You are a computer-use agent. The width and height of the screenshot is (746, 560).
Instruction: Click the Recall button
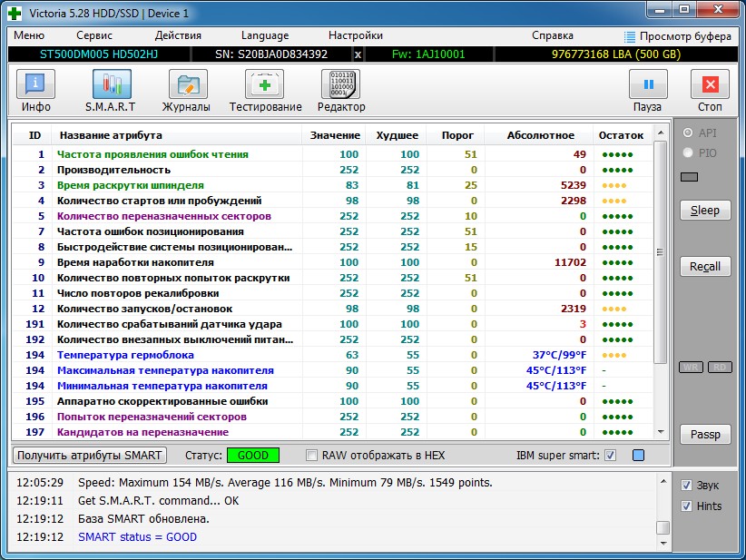705,267
